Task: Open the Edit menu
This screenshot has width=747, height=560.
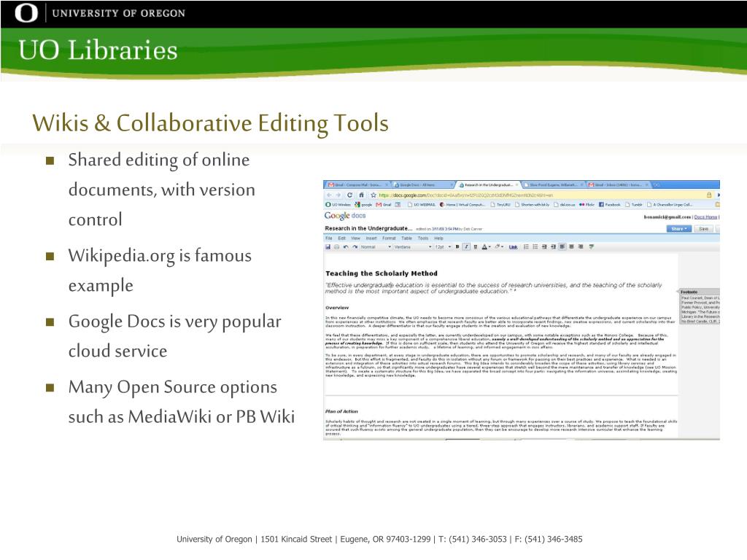Action: 341,238
